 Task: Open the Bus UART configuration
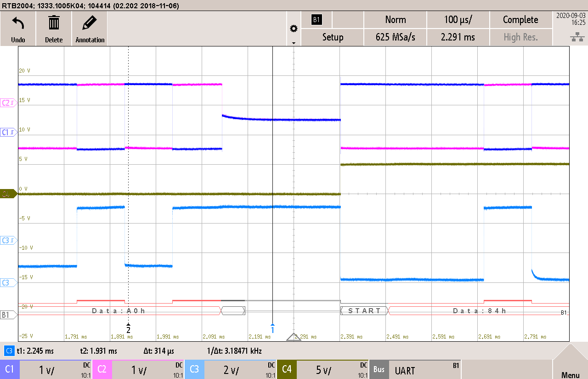413,369
